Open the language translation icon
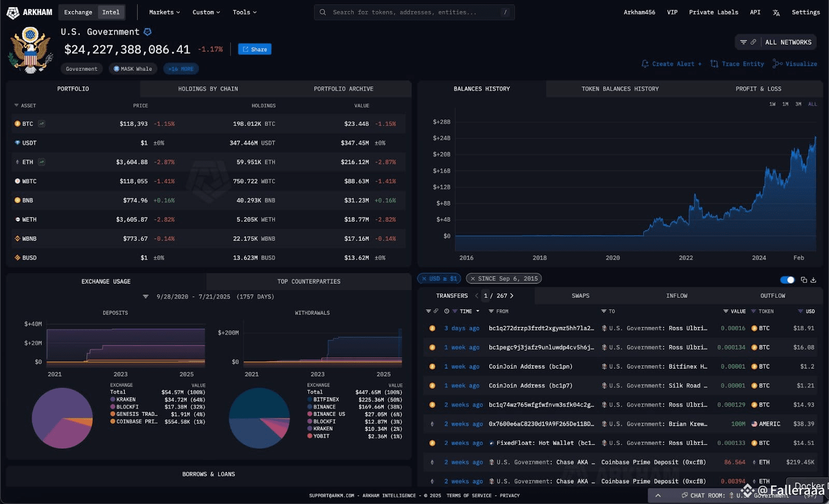This screenshot has width=829, height=504. click(776, 12)
